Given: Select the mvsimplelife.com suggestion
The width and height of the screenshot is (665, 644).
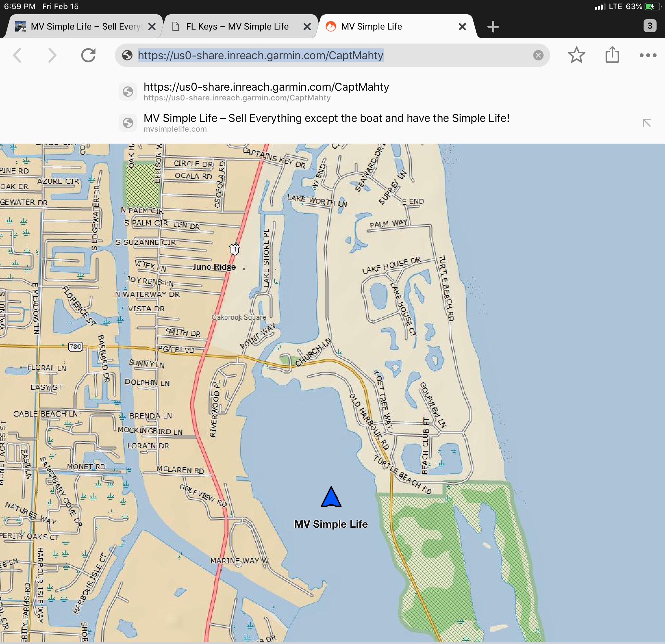Looking at the screenshot, I should tap(326, 122).
